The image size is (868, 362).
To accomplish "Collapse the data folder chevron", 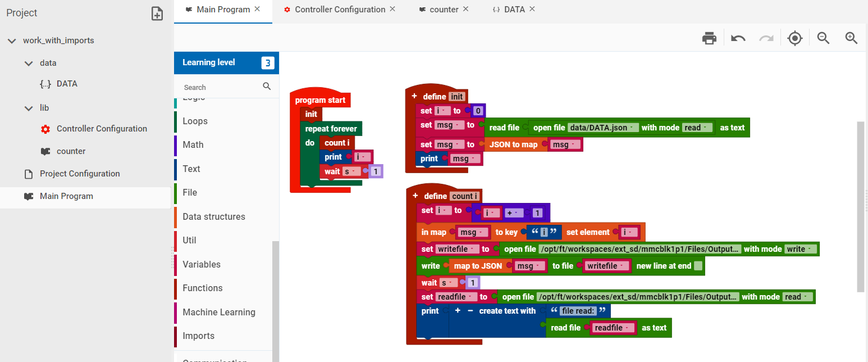I will pyautogui.click(x=29, y=64).
